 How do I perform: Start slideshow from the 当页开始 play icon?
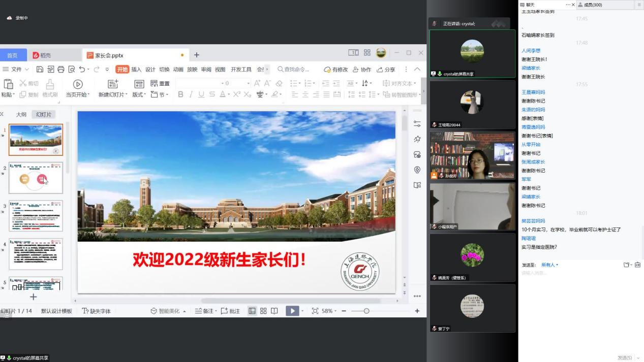tap(78, 84)
